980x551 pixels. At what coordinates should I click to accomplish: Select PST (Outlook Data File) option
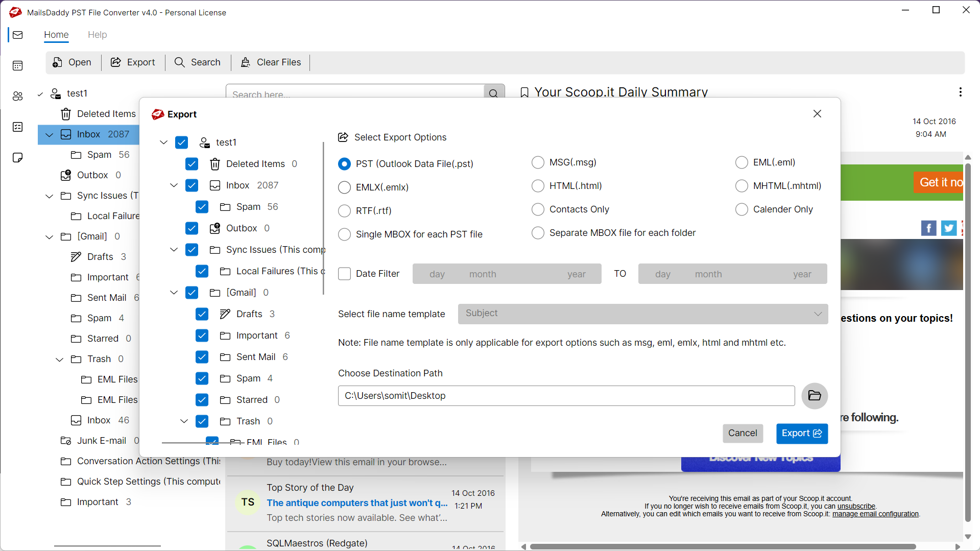(345, 164)
